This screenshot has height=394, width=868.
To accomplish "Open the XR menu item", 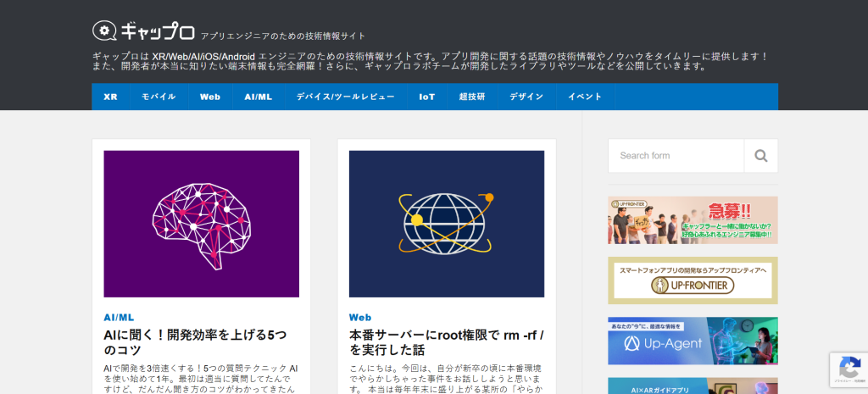I will point(111,97).
